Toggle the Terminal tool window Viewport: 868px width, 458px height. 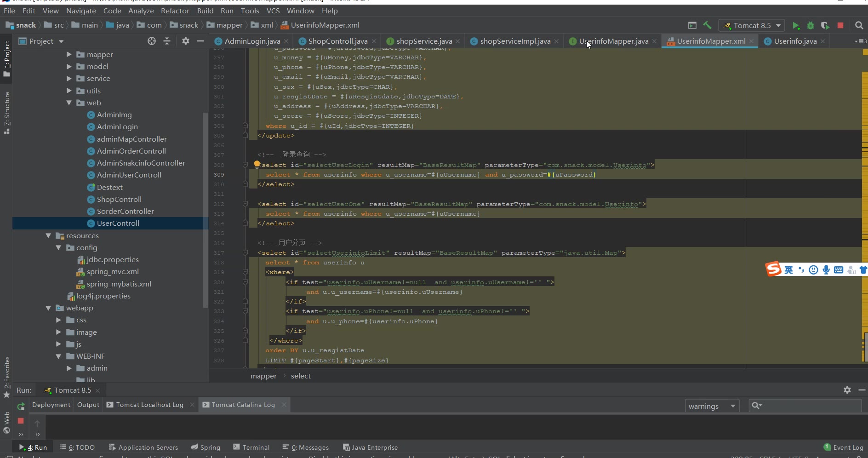click(x=251, y=447)
